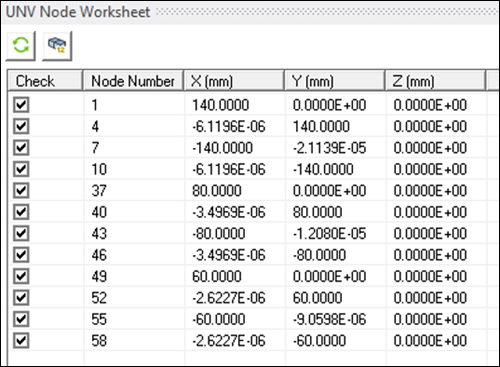Image resolution: width=500 pixels, height=367 pixels.
Task: Click Y value -2.1139E-05
Action: coord(329,148)
